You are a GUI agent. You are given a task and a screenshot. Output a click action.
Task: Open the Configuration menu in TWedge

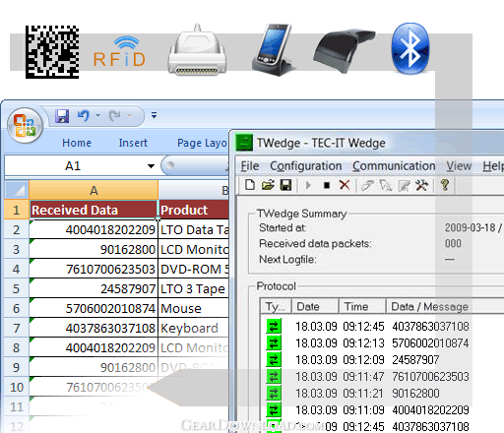coord(306,166)
